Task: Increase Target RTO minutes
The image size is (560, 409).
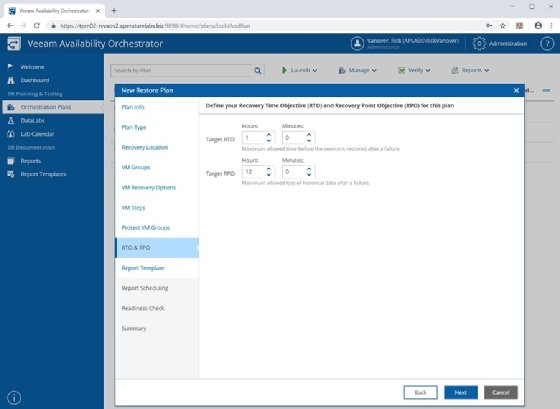Action: click(309, 135)
